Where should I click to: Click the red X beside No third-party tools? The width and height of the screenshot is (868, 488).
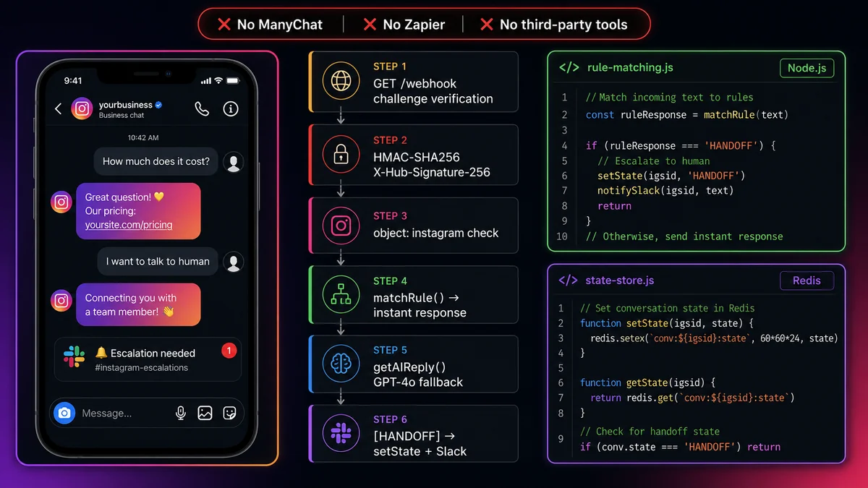pos(487,25)
